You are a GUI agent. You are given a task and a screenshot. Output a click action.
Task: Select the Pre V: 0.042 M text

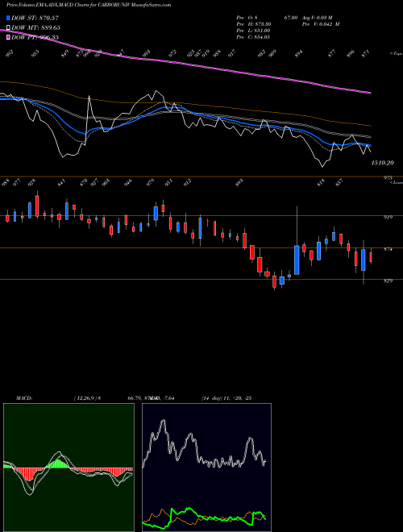[x=322, y=24]
